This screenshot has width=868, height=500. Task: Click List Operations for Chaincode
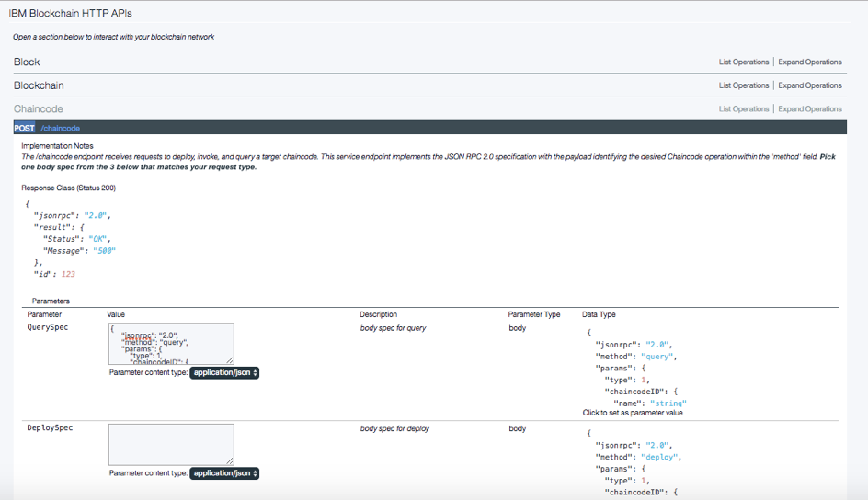pos(743,108)
